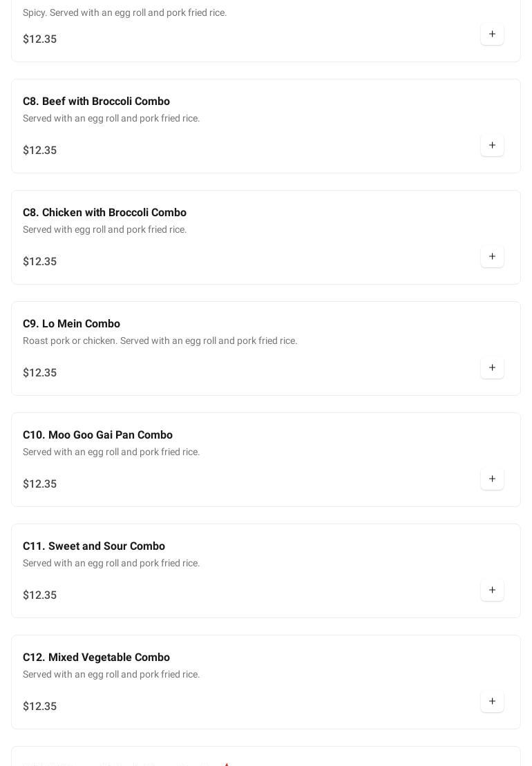The width and height of the screenshot is (532, 766).
Task: Click the C10. Moo Goo Gai Pan Combo title
Action: (97, 435)
